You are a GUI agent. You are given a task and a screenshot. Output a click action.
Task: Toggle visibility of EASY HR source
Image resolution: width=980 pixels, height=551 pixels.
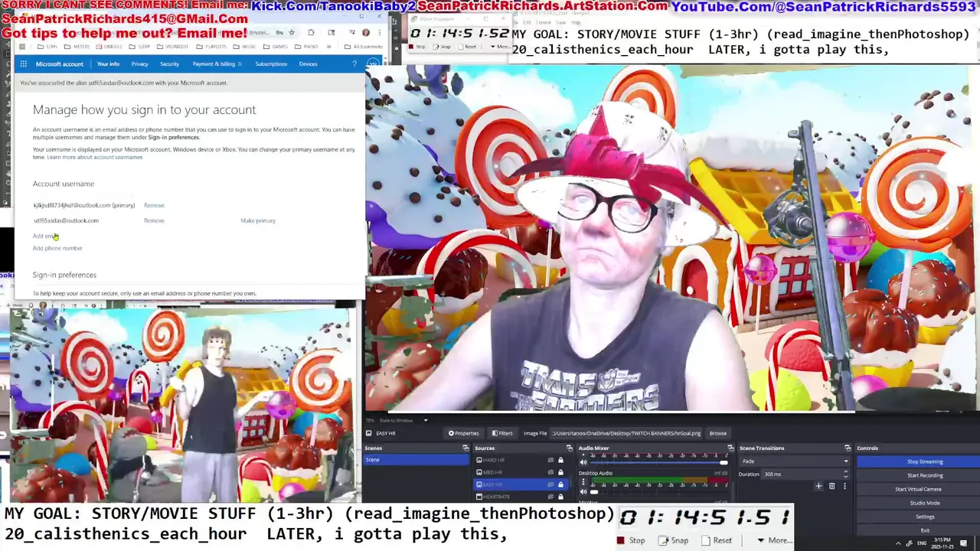[550, 484]
